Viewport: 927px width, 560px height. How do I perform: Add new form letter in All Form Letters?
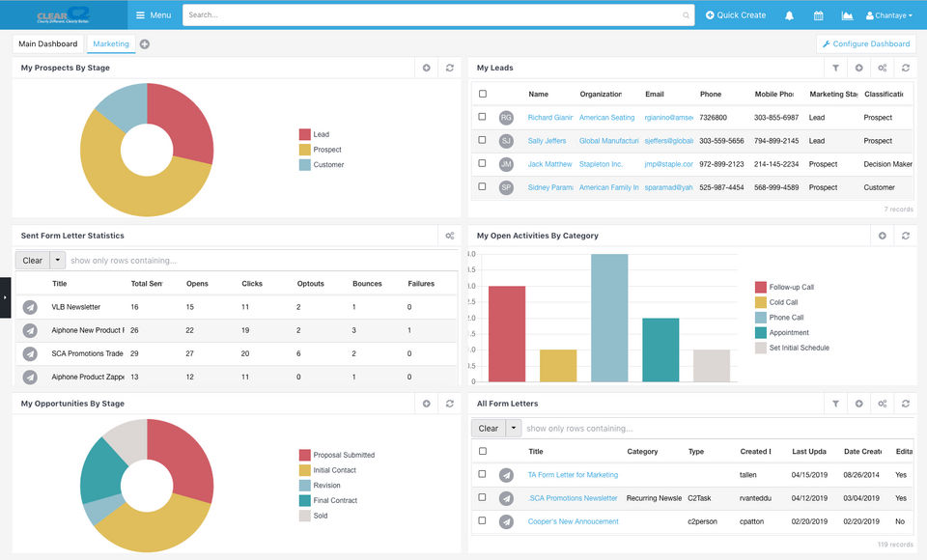[x=858, y=404]
